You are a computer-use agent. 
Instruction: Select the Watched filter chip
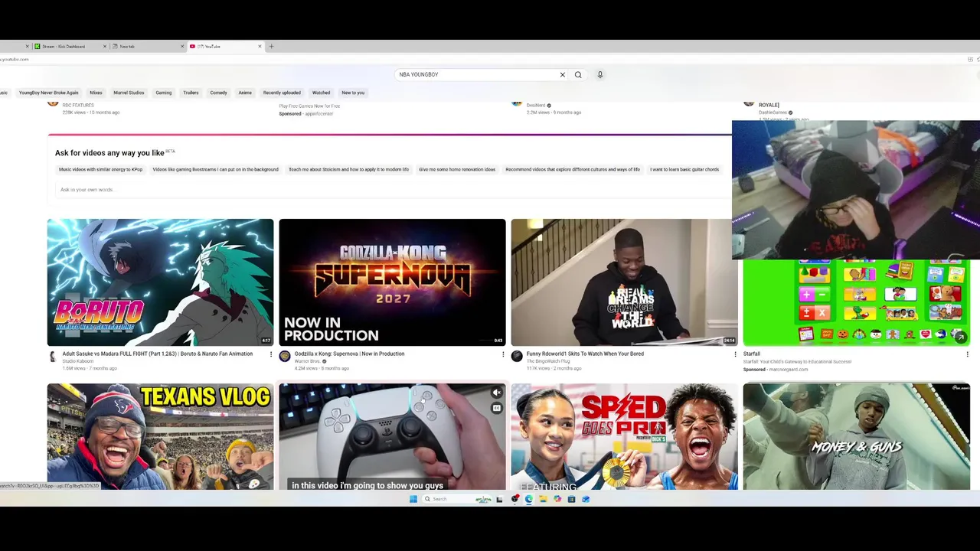coord(322,93)
